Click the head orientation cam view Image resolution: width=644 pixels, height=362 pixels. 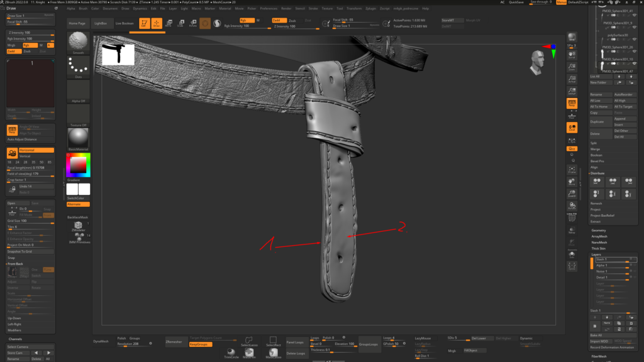(537, 62)
